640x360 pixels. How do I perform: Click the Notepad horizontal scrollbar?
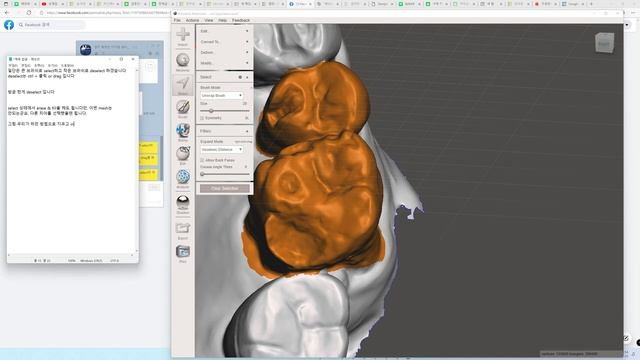[x=71, y=255]
